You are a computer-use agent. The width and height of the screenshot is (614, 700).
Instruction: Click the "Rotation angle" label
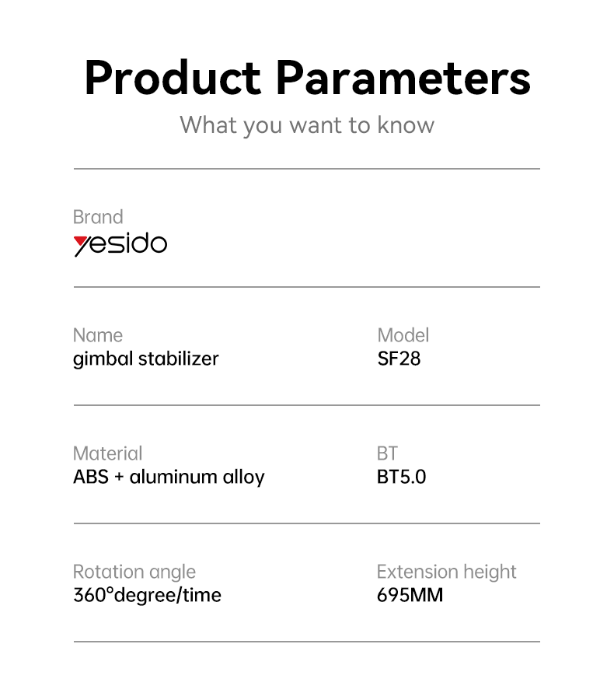click(x=134, y=572)
